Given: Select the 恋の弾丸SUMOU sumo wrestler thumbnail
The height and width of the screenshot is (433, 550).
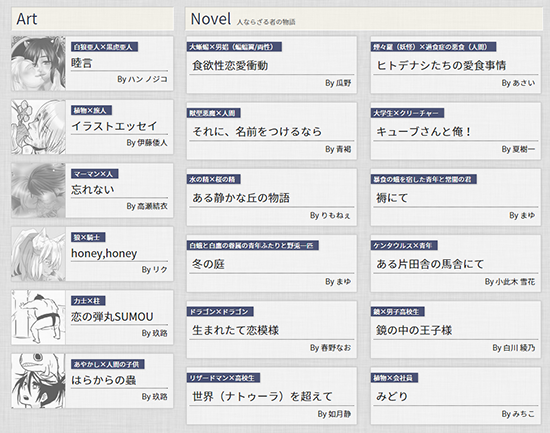Looking at the screenshot, I should pos(38,317).
